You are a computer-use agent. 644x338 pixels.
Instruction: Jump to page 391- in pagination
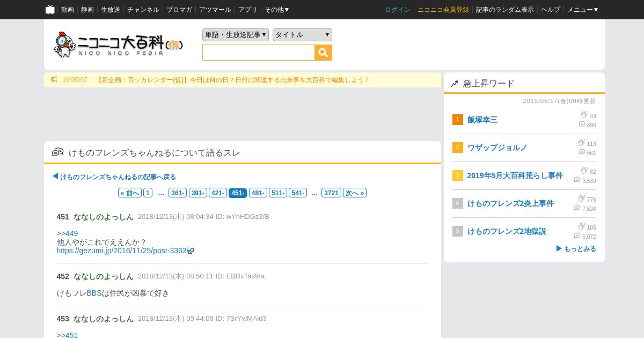point(197,193)
